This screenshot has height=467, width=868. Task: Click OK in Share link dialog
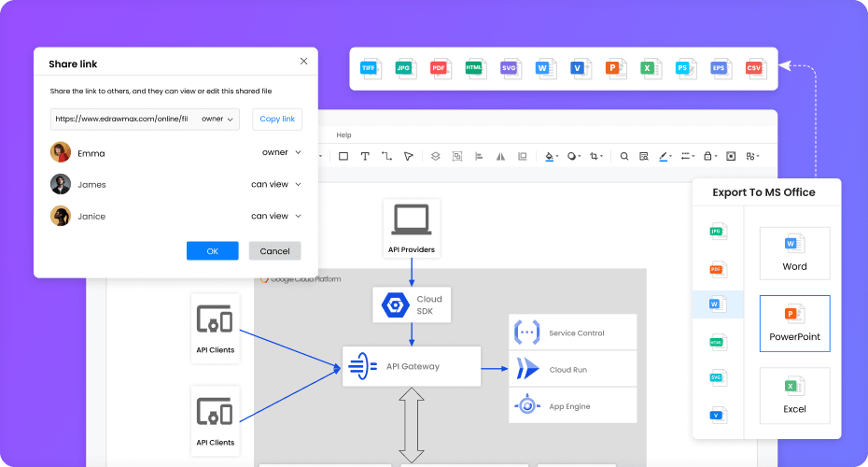(213, 251)
